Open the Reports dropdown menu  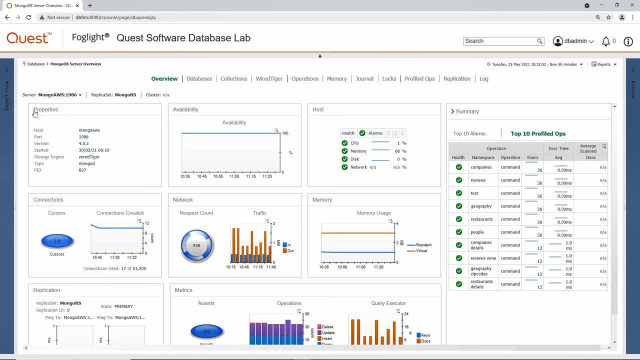[604, 64]
